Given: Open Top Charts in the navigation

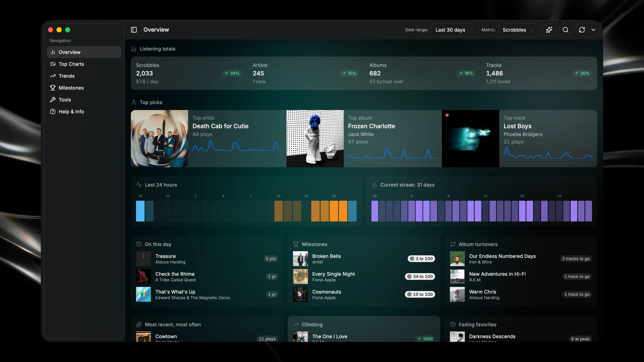Looking at the screenshot, I should coord(84,64).
